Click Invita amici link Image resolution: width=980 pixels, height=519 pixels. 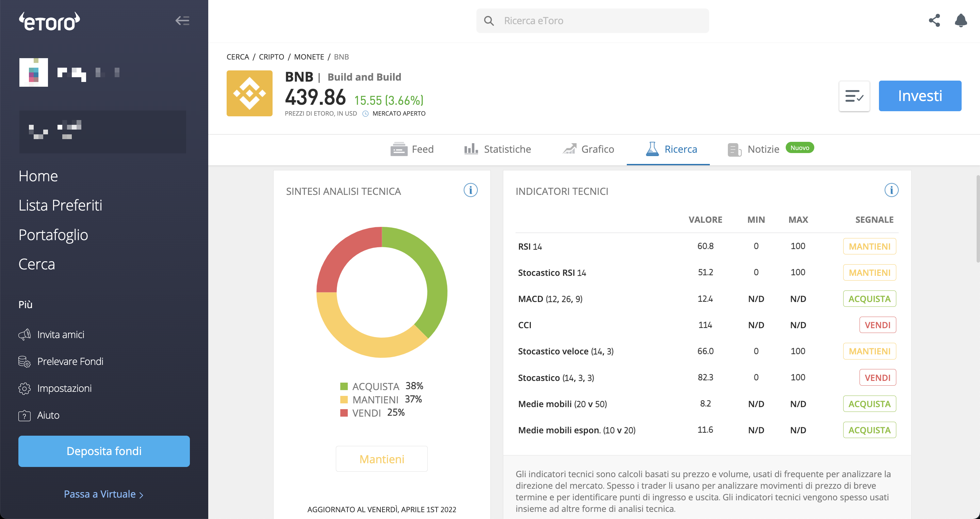[x=61, y=335]
